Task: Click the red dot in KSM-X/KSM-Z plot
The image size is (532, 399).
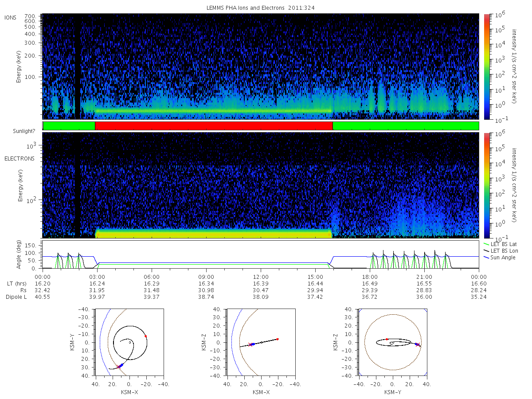Action: click(x=277, y=339)
